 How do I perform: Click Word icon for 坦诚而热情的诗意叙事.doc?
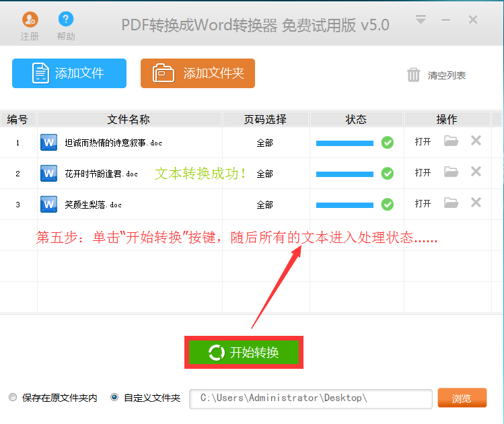[x=49, y=143]
